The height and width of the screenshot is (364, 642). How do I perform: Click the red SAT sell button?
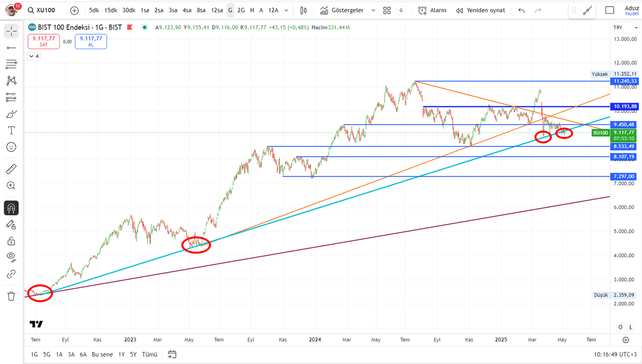43,41
